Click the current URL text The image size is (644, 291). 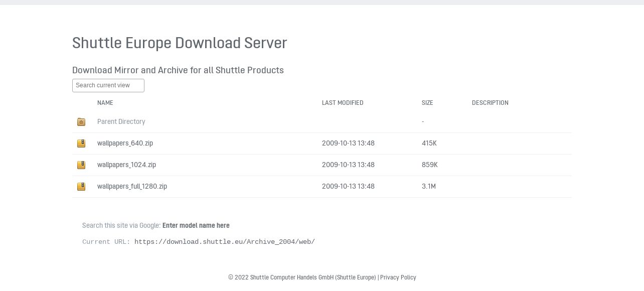pyautogui.click(x=225, y=242)
